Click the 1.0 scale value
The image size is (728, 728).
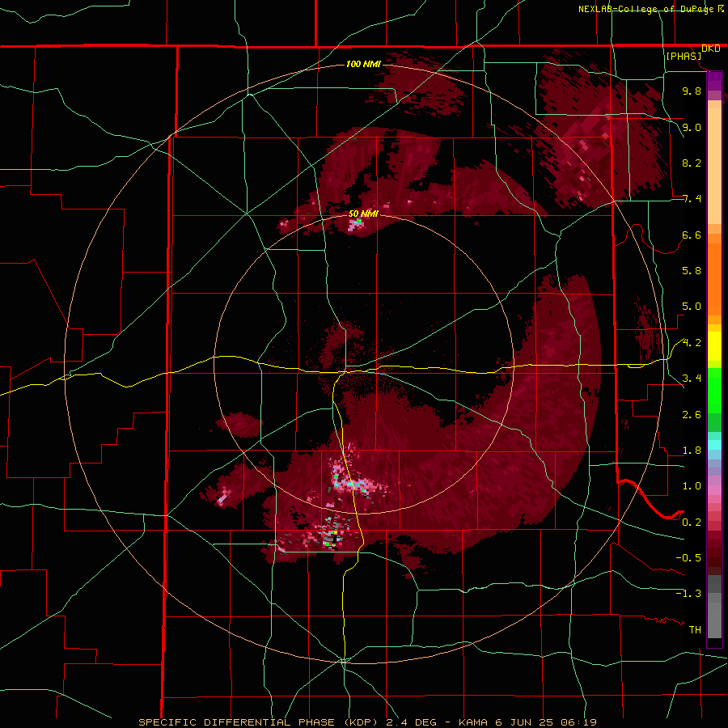692,486
